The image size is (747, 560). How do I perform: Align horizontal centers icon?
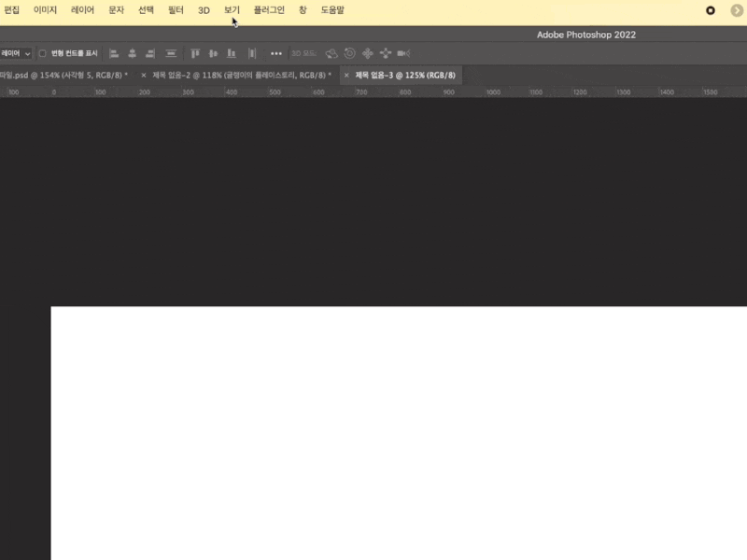pyautogui.click(x=132, y=53)
